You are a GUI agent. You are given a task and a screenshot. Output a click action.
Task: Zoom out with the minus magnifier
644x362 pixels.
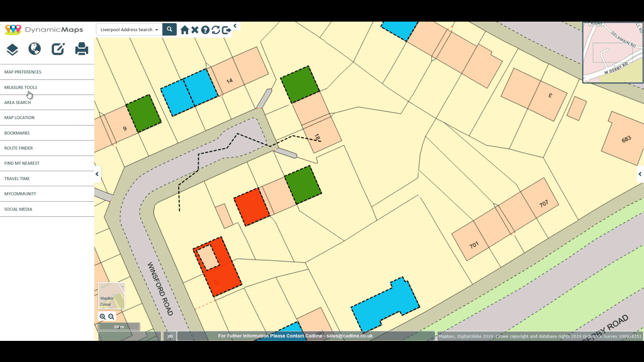pyautogui.click(x=112, y=317)
